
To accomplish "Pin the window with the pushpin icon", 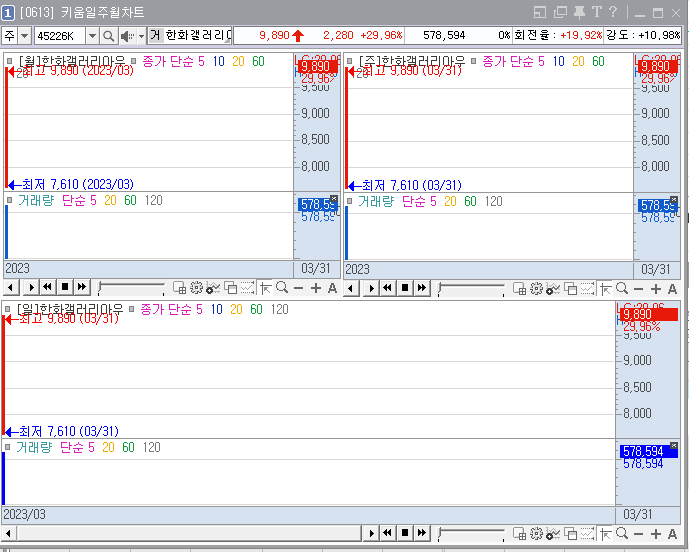I will (580, 12).
